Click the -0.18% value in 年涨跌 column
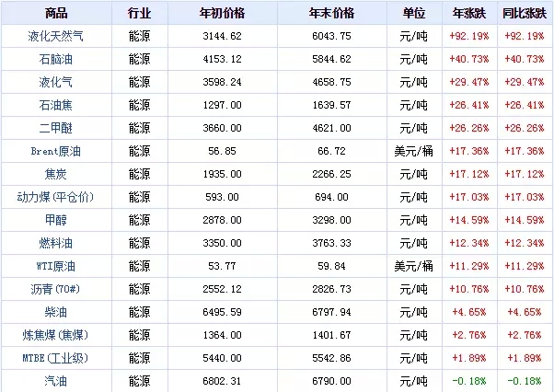Viewport: 554px width, 392px height. (x=469, y=379)
